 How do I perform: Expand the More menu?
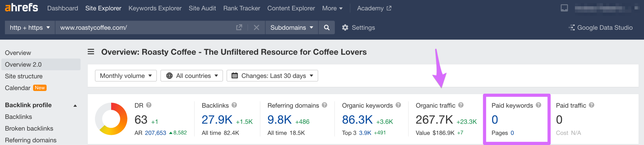coord(332,8)
